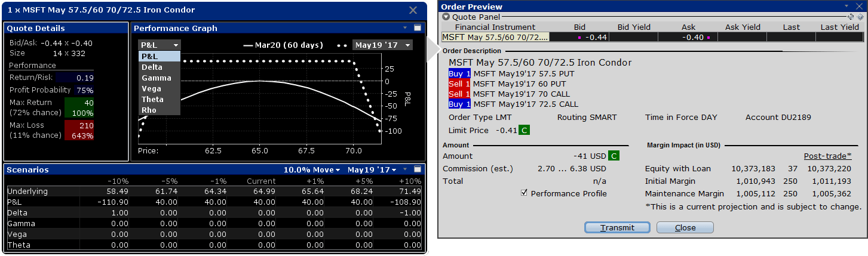Image resolution: width=868 pixels, height=256 pixels.
Task: Click the Bid value -0.44 in quote row
Action: (x=596, y=37)
